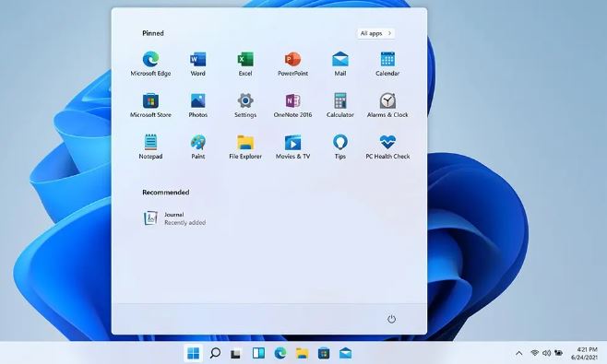Launch Notepad from pinned apps
Screen dimensions: 607x364
click(150, 147)
